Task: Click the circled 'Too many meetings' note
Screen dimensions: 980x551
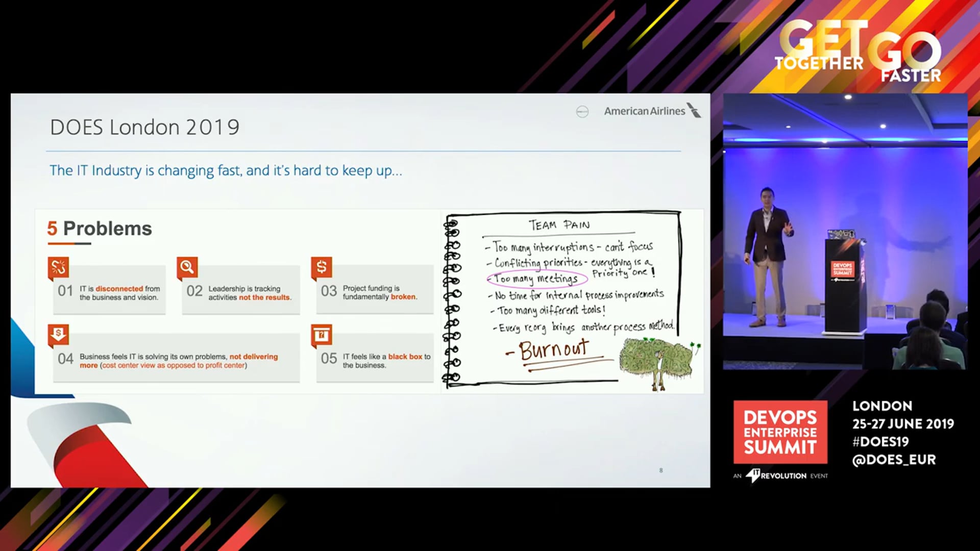Action: [537, 279]
